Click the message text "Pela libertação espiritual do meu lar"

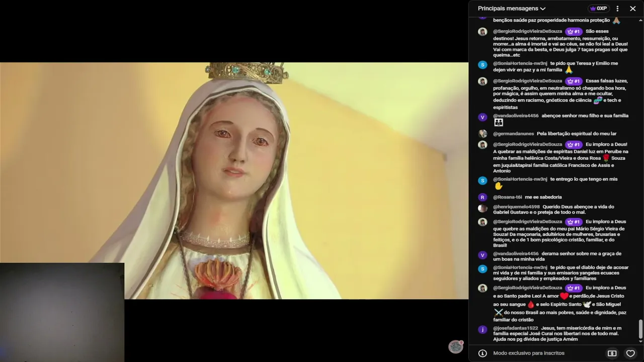pos(577,134)
